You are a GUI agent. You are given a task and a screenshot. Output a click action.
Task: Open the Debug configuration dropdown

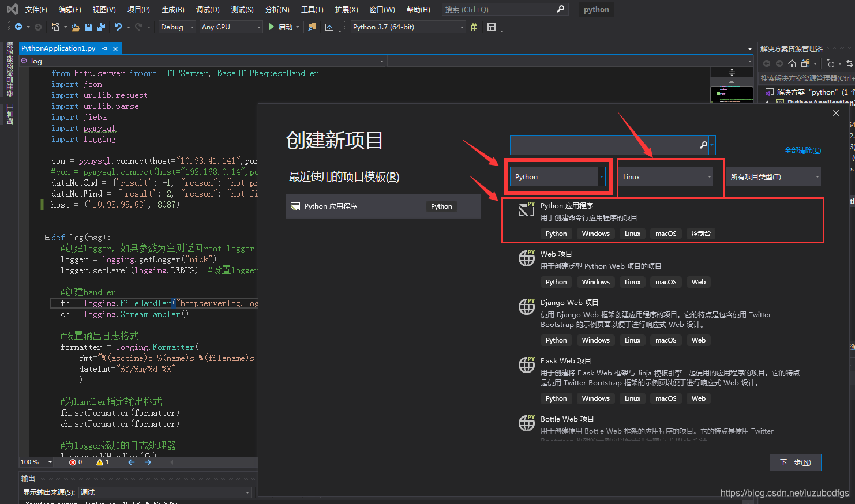(177, 27)
